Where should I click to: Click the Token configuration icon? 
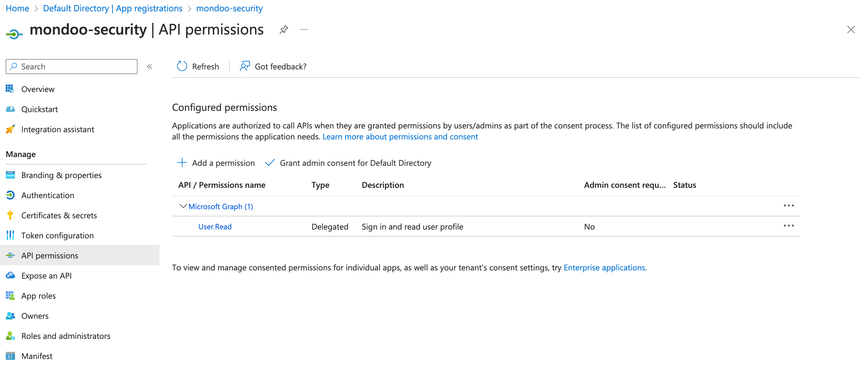(x=10, y=235)
